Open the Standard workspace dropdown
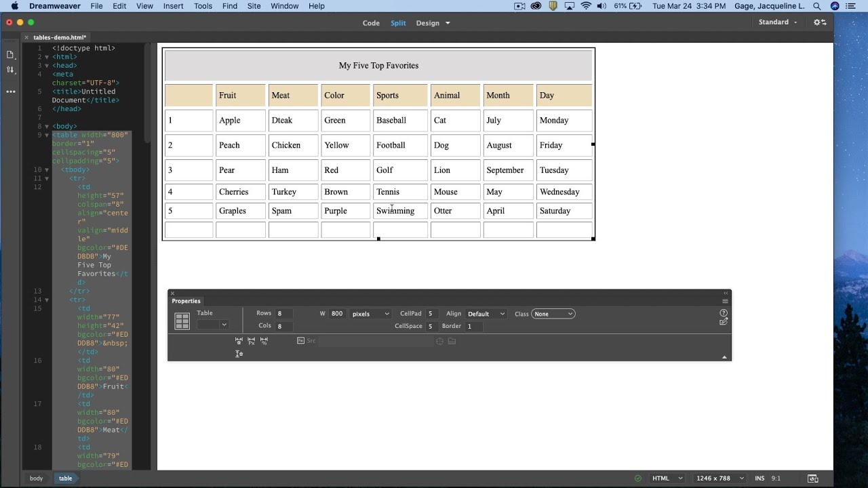This screenshot has height=488, width=868. coord(778,22)
